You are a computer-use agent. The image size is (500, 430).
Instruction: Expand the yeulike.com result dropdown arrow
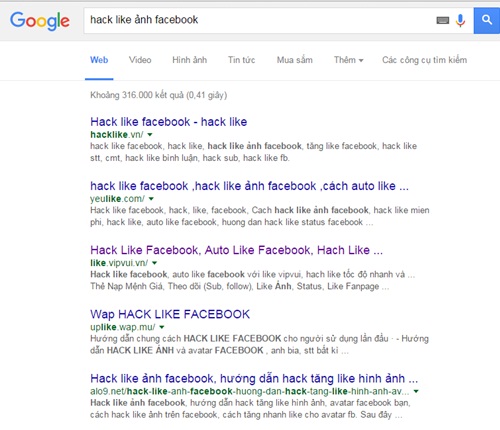point(151,199)
